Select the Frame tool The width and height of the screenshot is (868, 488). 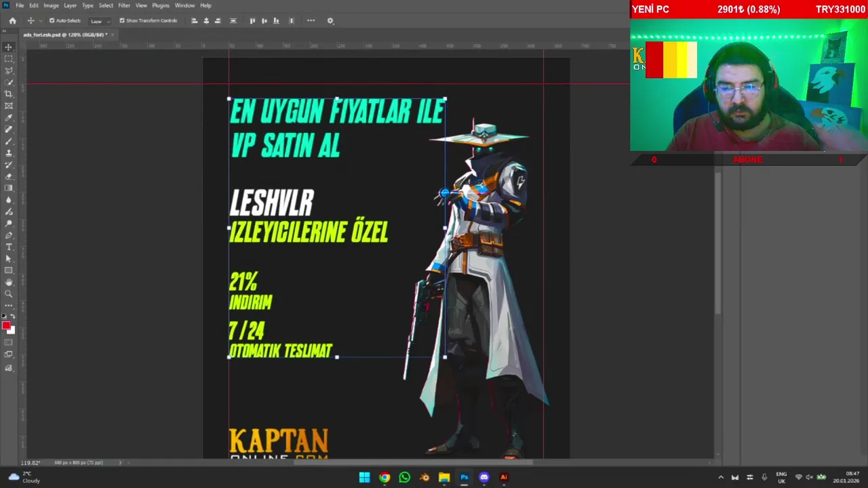(9, 106)
